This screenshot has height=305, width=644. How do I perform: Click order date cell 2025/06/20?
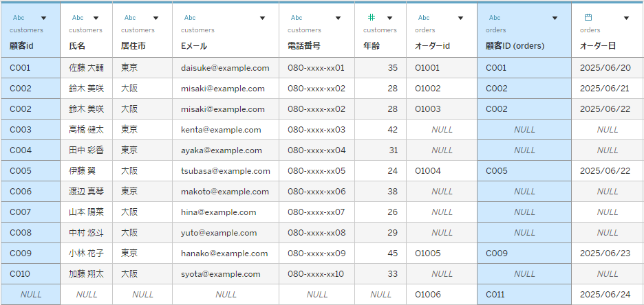click(608, 67)
